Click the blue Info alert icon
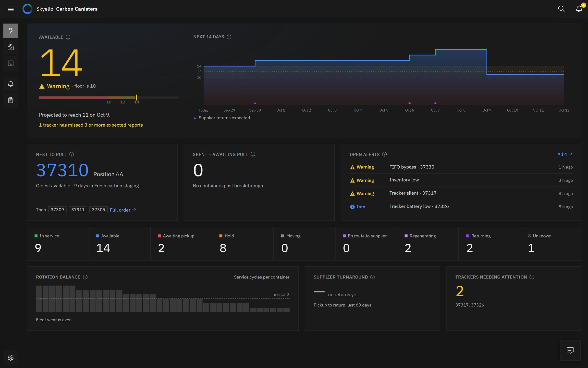Image resolution: width=588 pixels, height=368 pixels. click(x=352, y=207)
